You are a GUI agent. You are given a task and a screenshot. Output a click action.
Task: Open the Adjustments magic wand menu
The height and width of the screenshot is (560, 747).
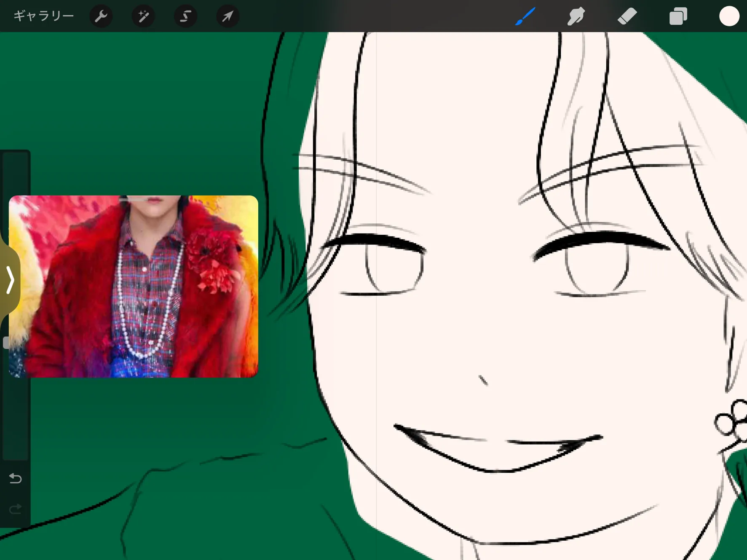143,16
